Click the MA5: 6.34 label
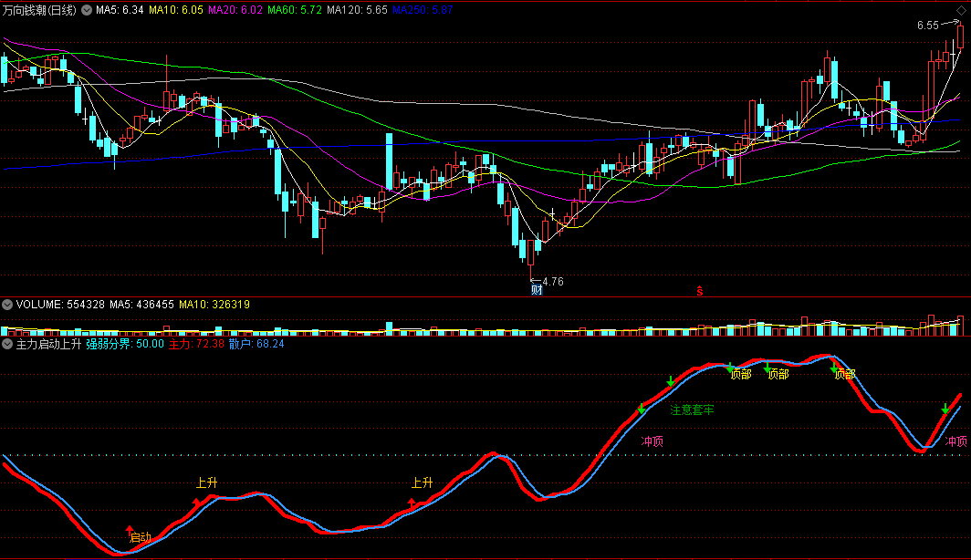971x560 pixels. click(120, 10)
